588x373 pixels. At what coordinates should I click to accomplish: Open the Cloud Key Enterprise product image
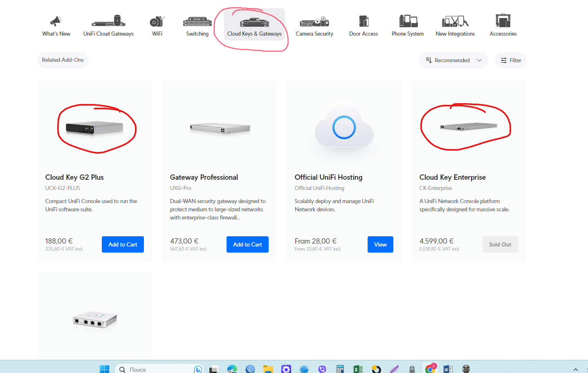(x=469, y=127)
